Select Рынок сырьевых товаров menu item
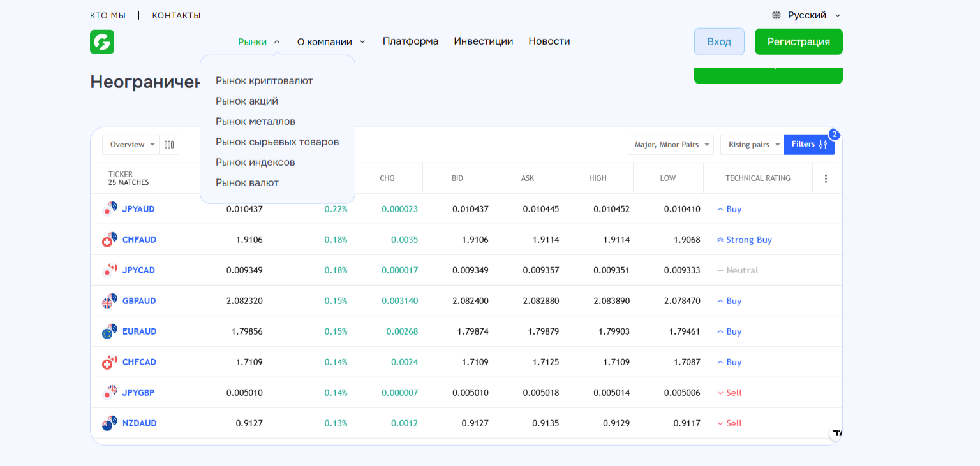This screenshot has height=466, width=980. pos(277,142)
